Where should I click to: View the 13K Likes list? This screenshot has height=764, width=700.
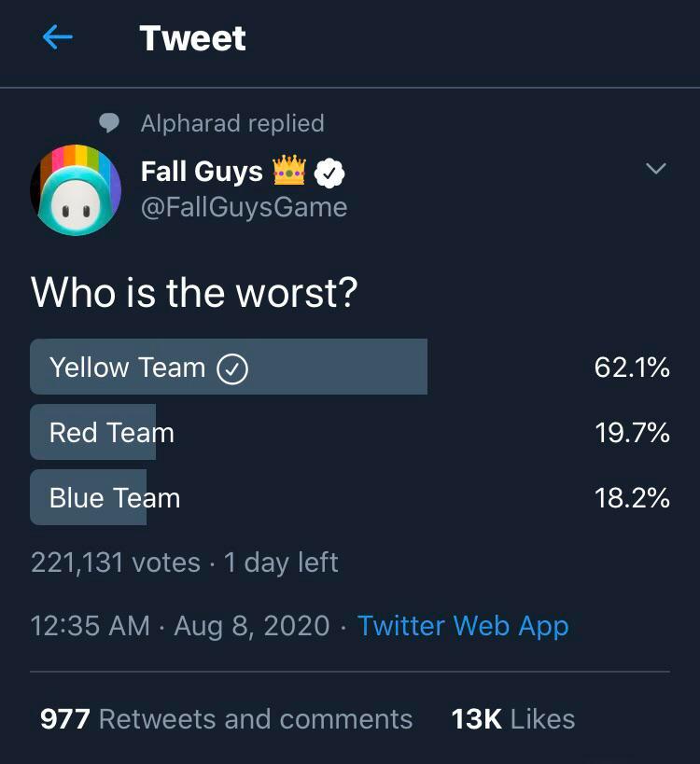[x=512, y=718]
